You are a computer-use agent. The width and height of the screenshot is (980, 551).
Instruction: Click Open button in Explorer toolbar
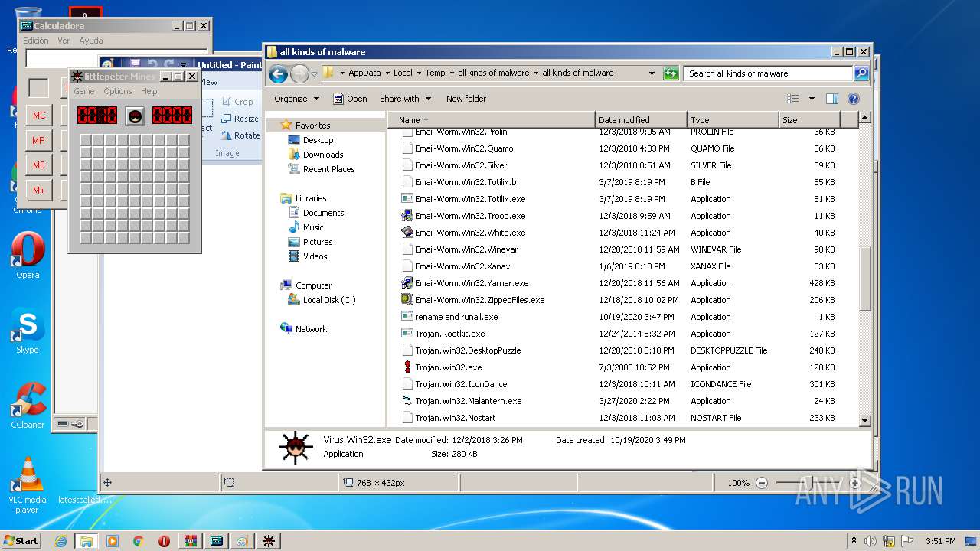[x=350, y=99]
